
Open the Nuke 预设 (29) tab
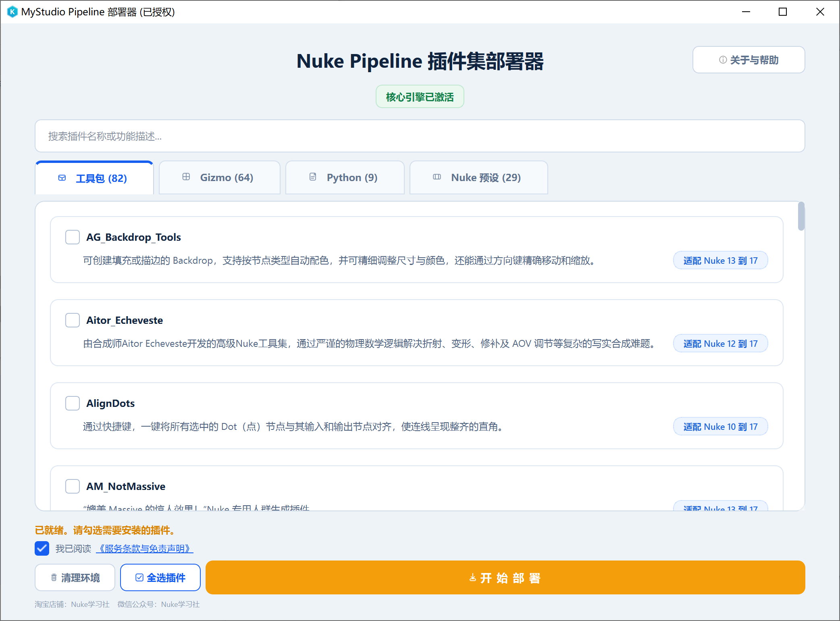tap(479, 177)
